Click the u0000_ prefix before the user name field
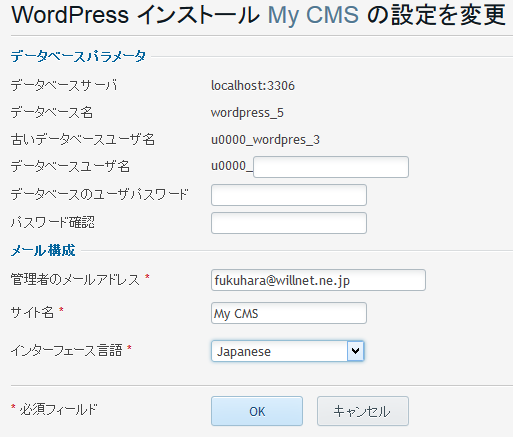This screenshot has width=513, height=437. pos(232,166)
